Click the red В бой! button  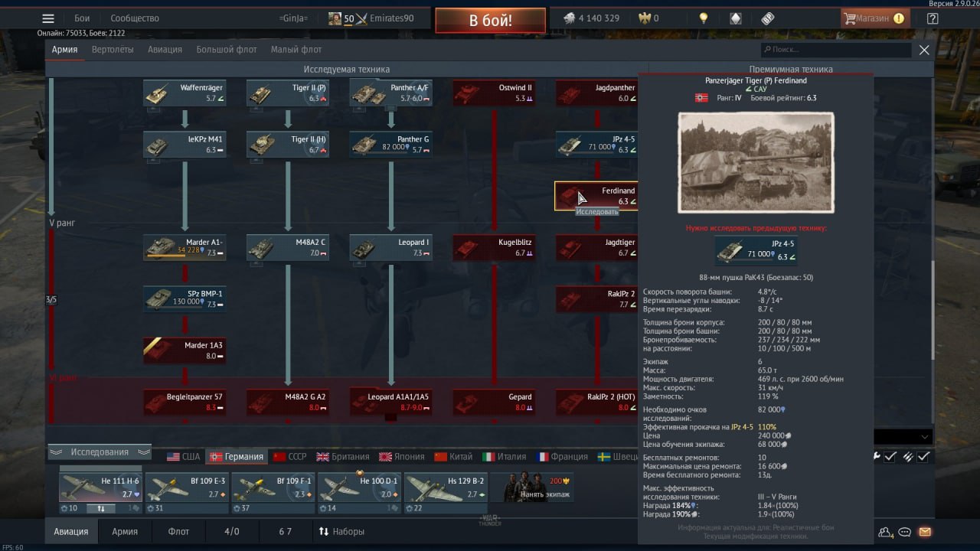(490, 20)
